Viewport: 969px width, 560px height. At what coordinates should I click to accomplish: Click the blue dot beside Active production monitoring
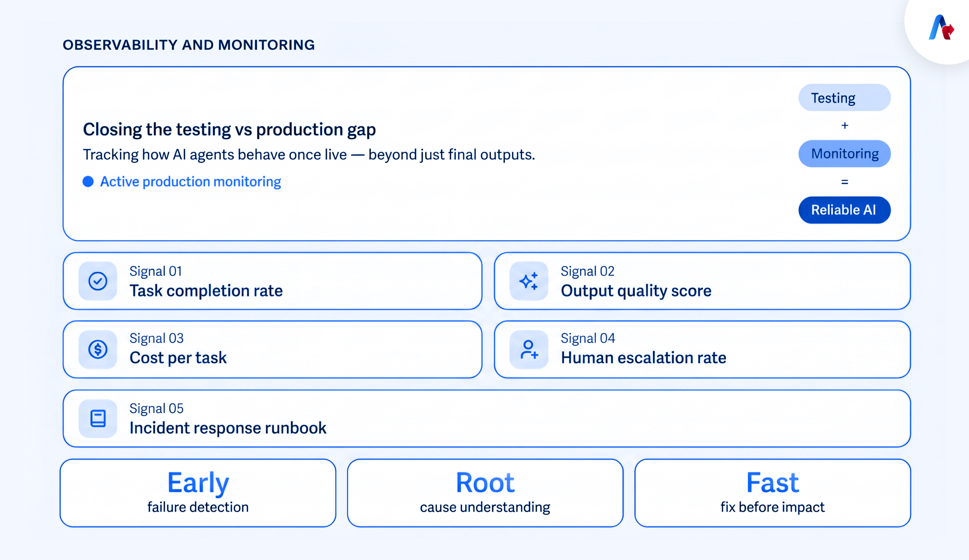click(x=88, y=182)
